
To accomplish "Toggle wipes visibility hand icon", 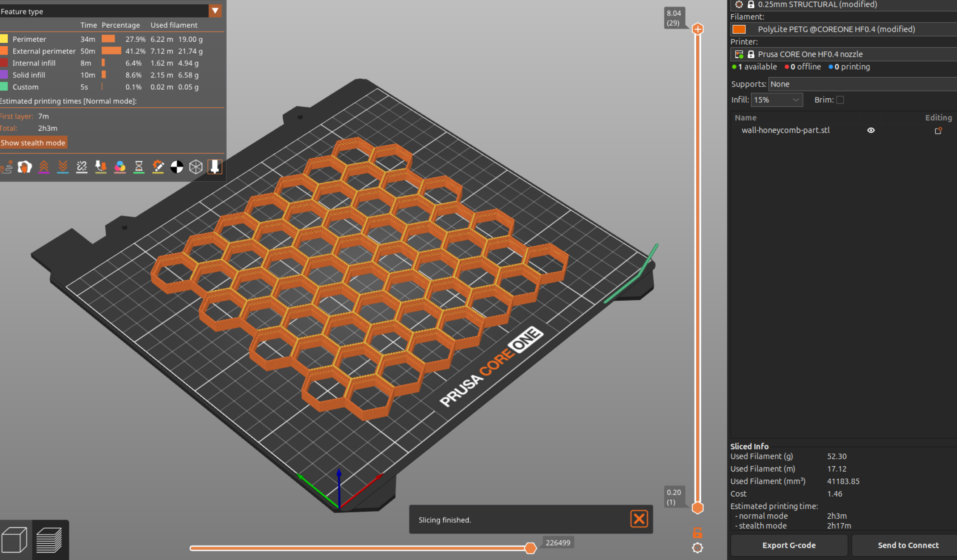I will [25, 167].
